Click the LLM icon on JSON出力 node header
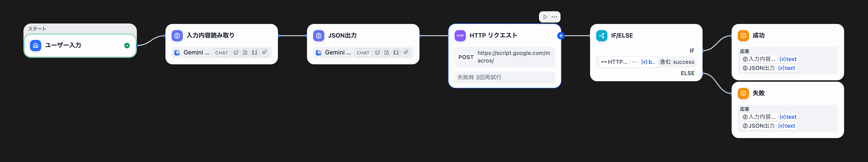 pyautogui.click(x=318, y=35)
